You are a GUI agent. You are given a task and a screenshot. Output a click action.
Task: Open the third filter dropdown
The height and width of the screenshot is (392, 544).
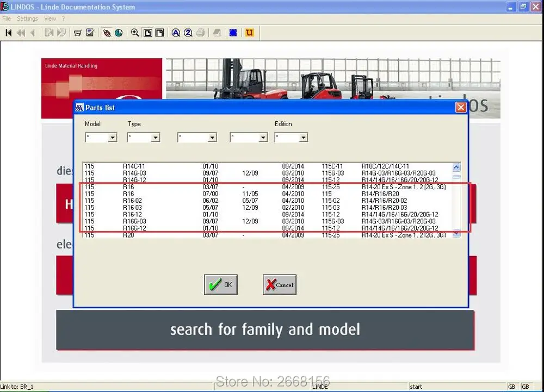coord(212,138)
